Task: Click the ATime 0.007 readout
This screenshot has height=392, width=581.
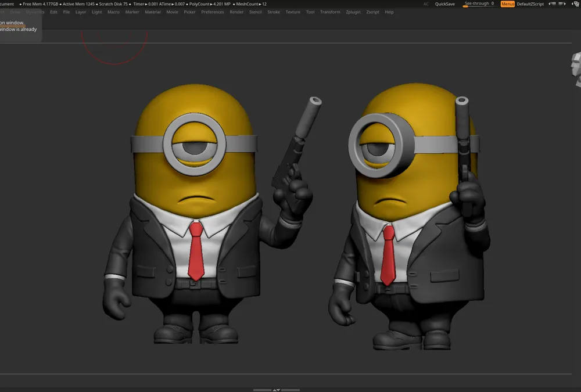Action: [x=172, y=4]
